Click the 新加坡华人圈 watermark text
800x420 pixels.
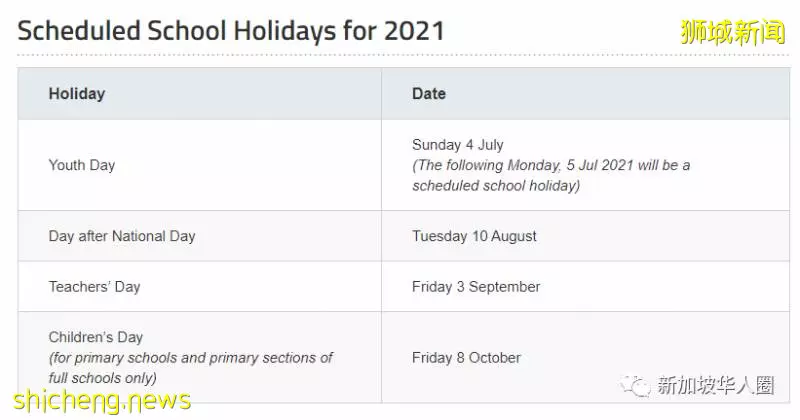[716, 385]
